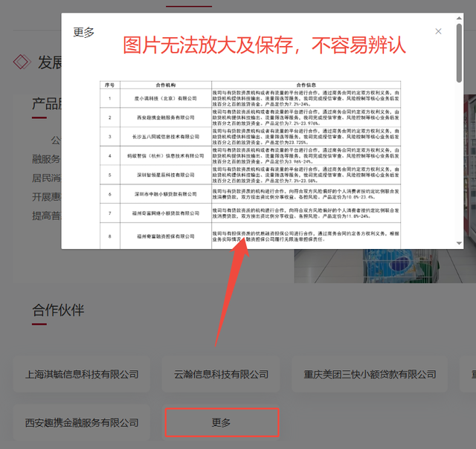The width and height of the screenshot is (476, 449).
Task: Click the shopping cart photo behind popup
Action: pos(385,266)
